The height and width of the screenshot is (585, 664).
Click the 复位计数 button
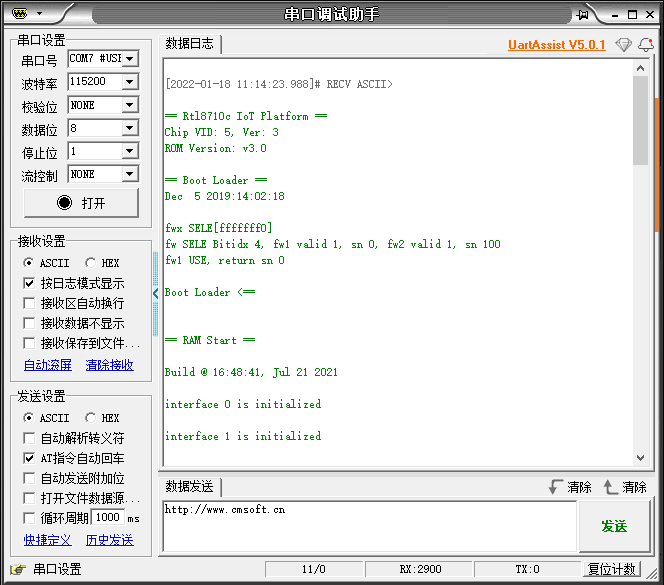pyautogui.click(x=612, y=569)
